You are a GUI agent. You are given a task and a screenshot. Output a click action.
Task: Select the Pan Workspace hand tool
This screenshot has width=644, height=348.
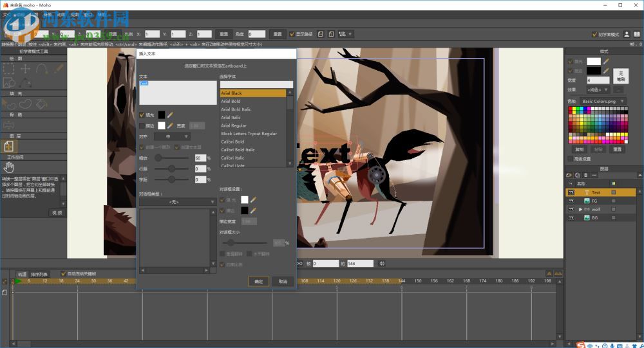click(x=10, y=167)
